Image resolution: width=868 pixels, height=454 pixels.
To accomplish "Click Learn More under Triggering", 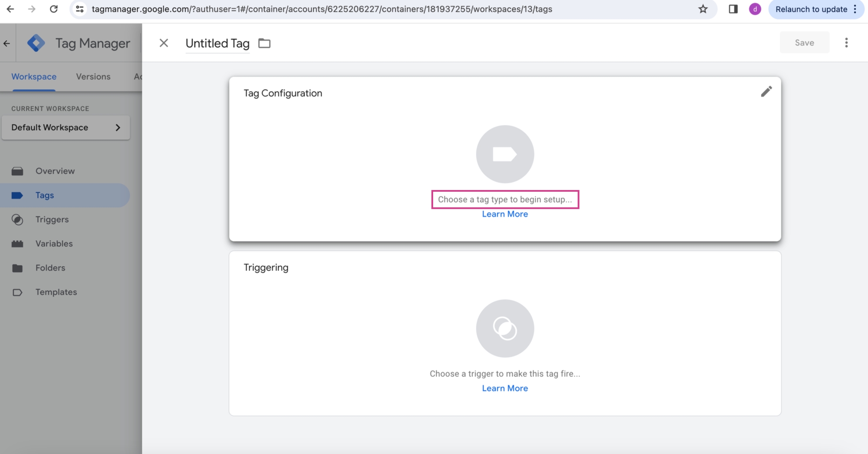I will click(x=505, y=388).
